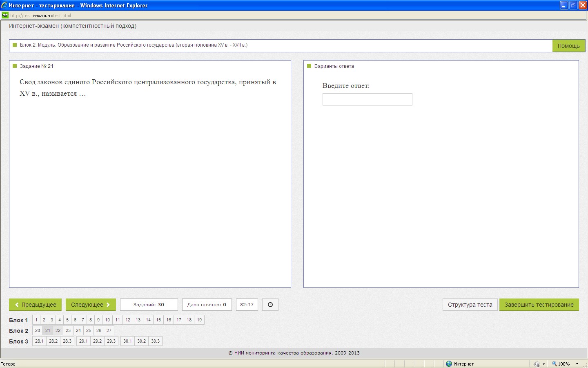
Task: Open question 12 in Блок 1
Action: [128, 320]
